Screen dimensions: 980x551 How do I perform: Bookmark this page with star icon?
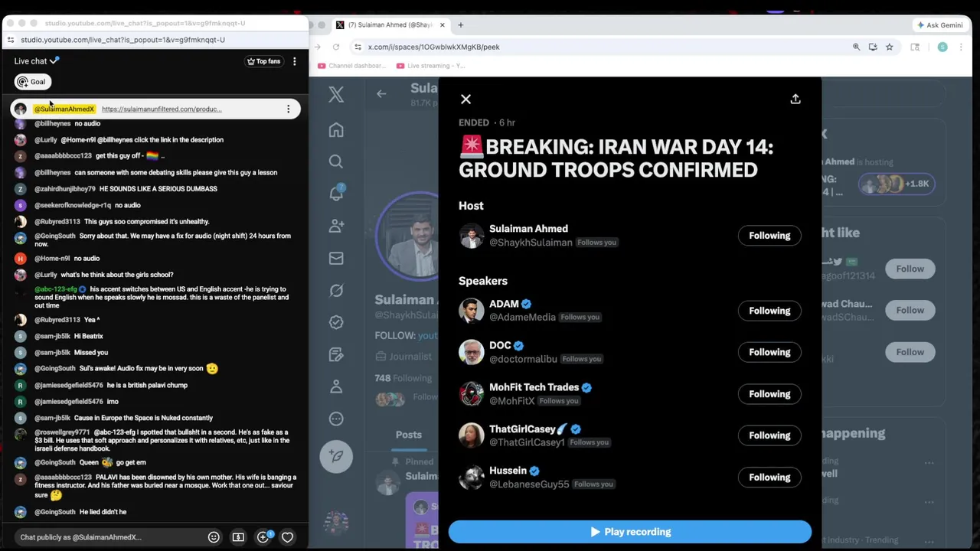(x=889, y=47)
